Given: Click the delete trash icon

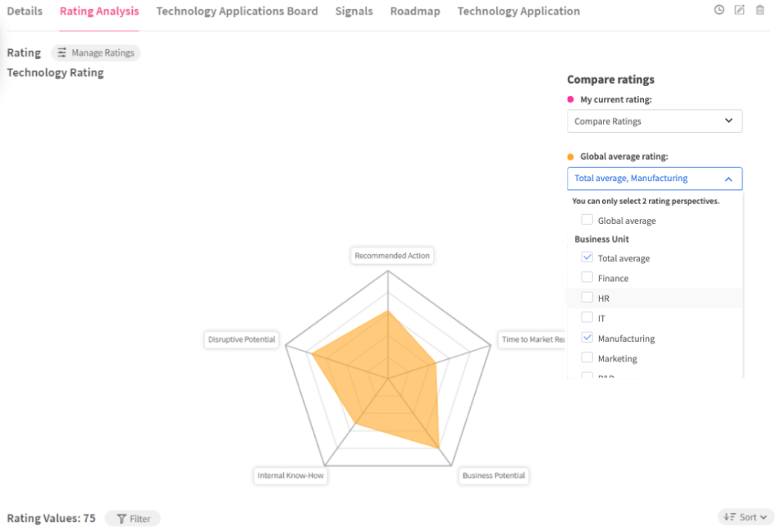Looking at the screenshot, I should point(760,10).
